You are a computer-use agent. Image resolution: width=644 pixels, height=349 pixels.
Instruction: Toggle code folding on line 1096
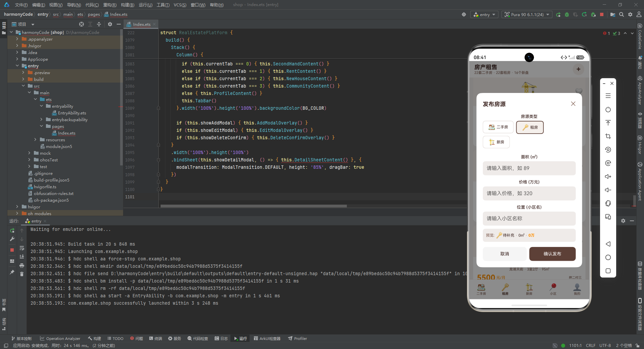158,160
